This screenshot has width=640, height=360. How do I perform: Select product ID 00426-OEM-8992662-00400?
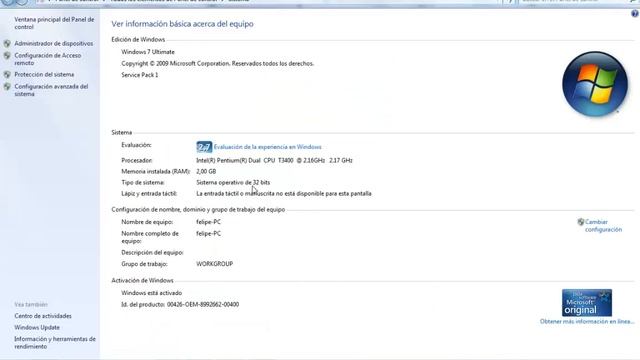pos(203,304)
